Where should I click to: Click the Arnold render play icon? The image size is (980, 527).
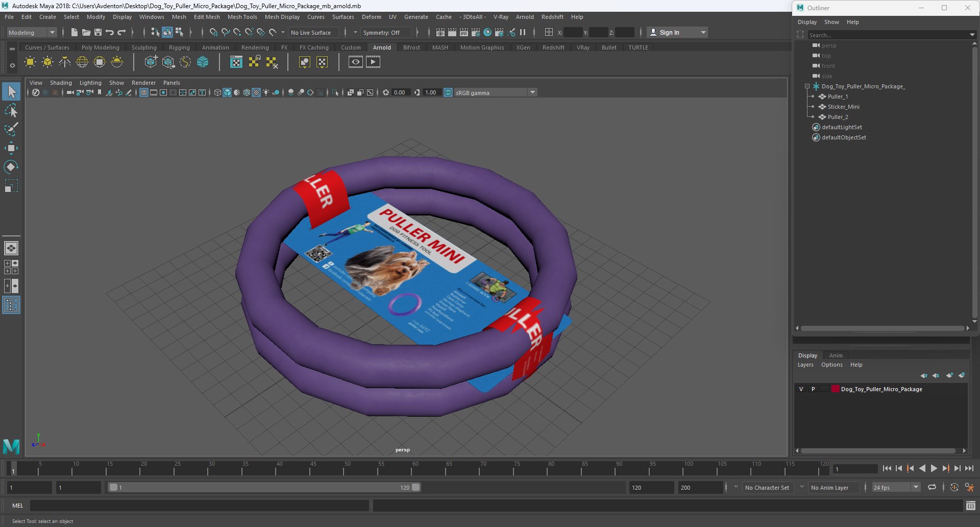[373, 62]
